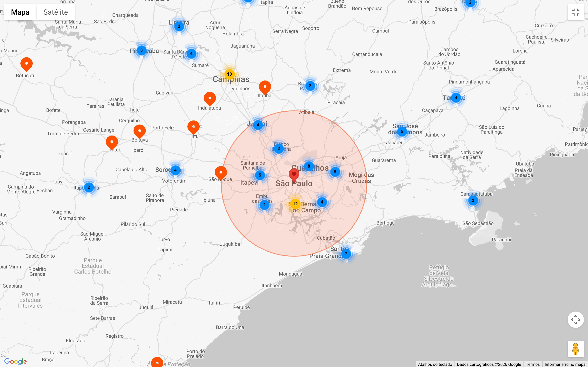
Task: Select the orange pin at Indaiatuba
Action: coord(210,99)
